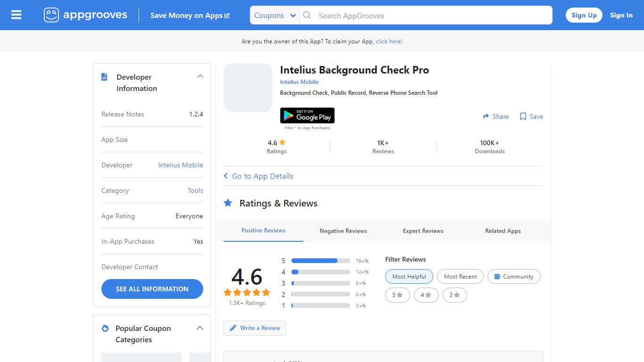Click the Age Rating Everyone row
Image resolution: width=644 pixels, height=362 pixels.
[x=152, y=216]
